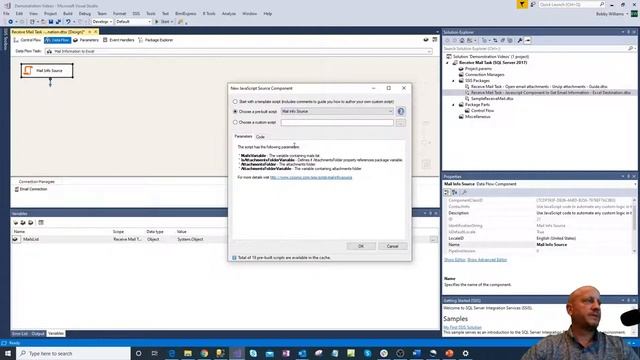Click the Categorized icon in Properties toolbar
Viewport: 640px width, 360px height.
(x=447, y=192)
